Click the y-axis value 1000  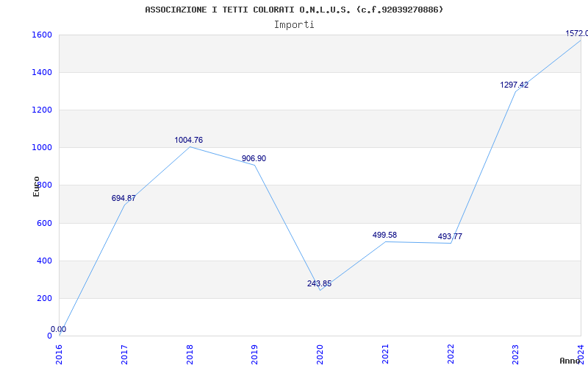[x=42, y=148]
